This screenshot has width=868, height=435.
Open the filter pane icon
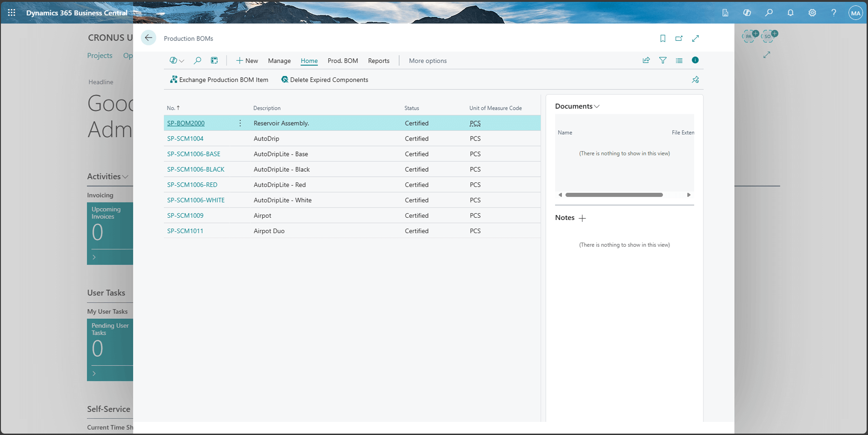point(663,60)
